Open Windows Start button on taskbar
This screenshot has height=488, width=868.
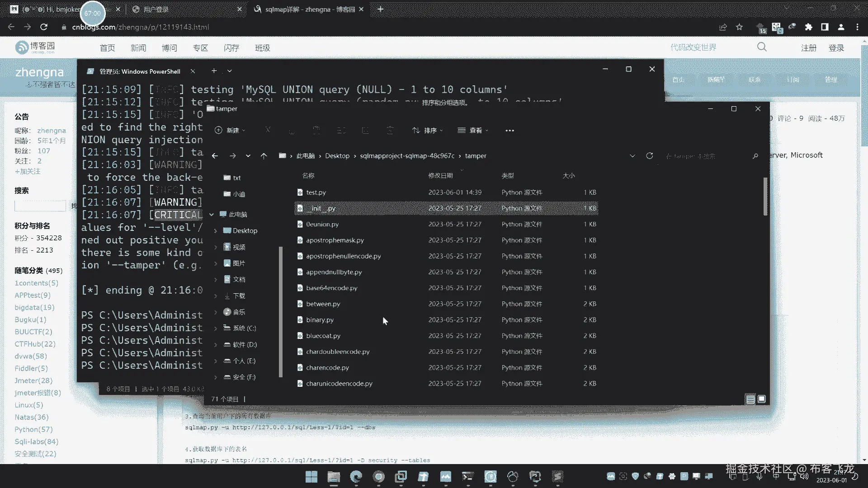pyautogui.click(x=311, y=476)
